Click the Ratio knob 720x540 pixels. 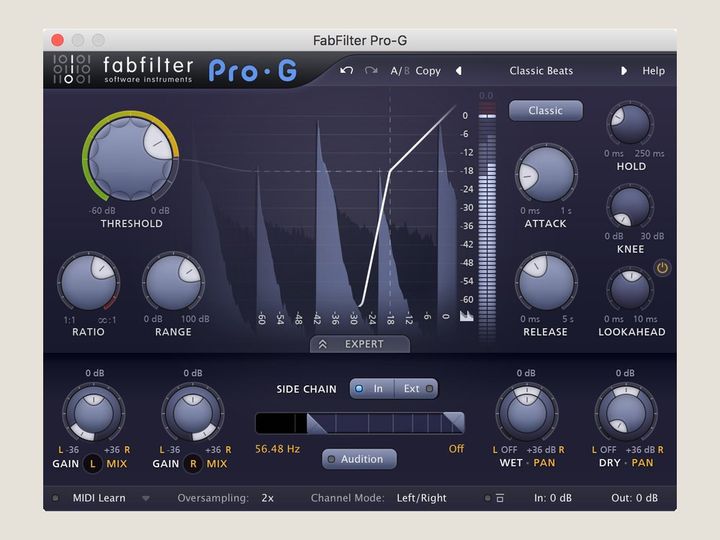pos(89,282)
